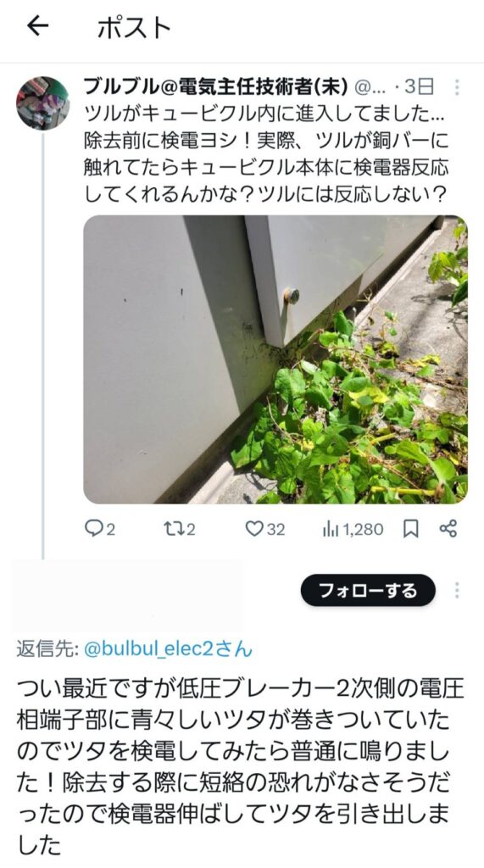This screenshot has width=484, height=868.
Task: Open more options beside フォローする button
Action: click(457, 590)
